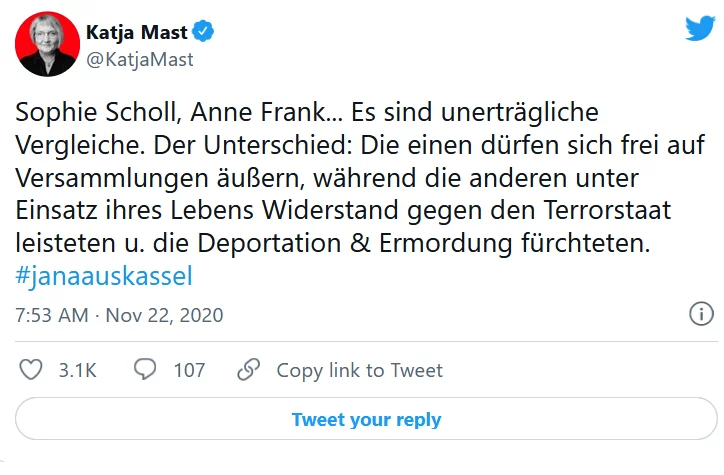This screenshot has width=724, height=475.
Task: Select Copy link to Tweet
Action: coord(359,370)
